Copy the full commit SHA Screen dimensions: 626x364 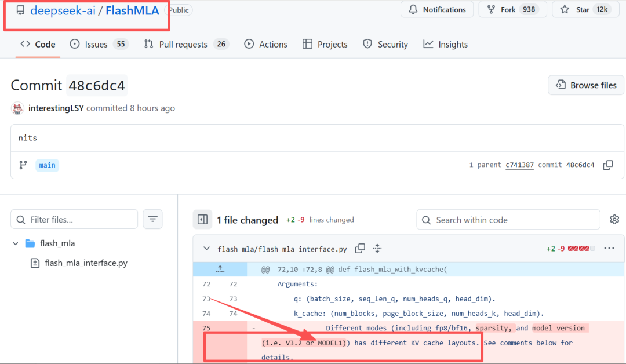point(607,165)
